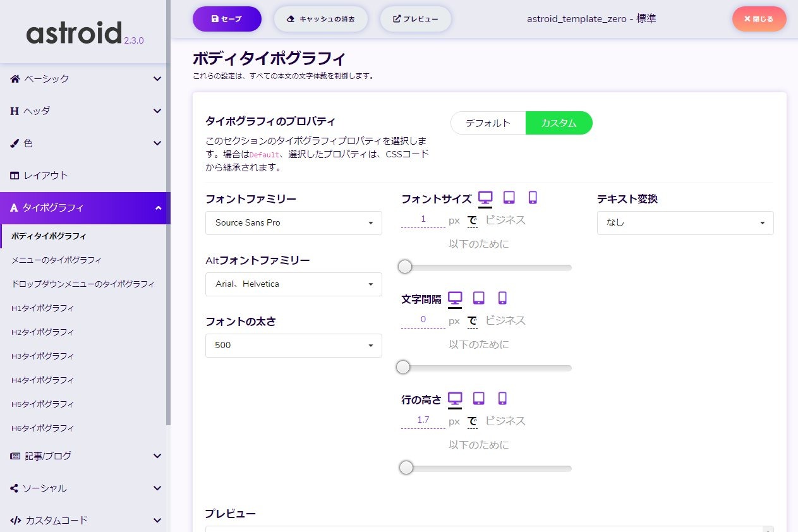
Task: Click the font size value input field
Action: pyautogui.click(x=423, y=219)
